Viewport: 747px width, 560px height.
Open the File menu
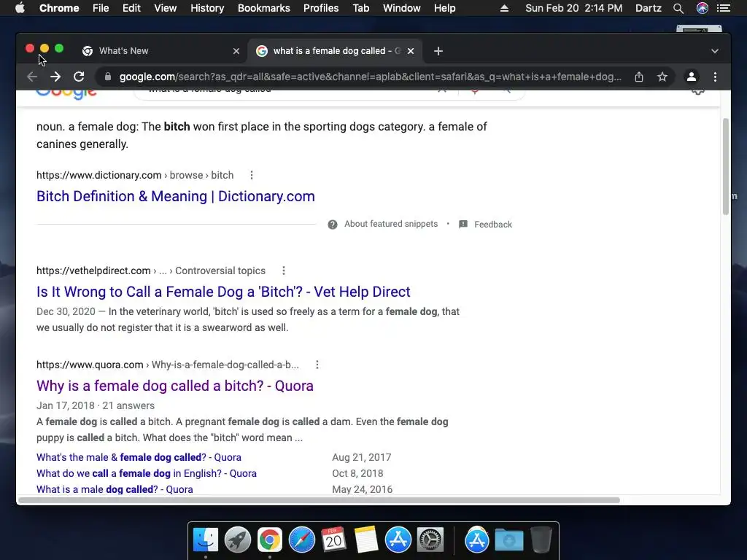101,8
